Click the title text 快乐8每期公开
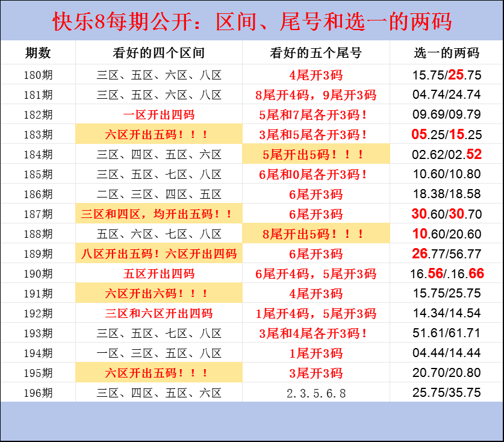The height and width of the screenshot is (442, 504). (122, 22)
